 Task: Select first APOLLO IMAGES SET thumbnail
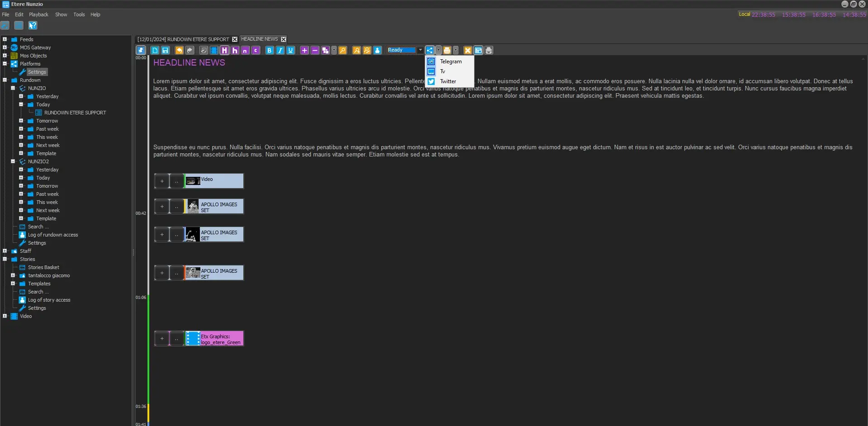point(193,207)
